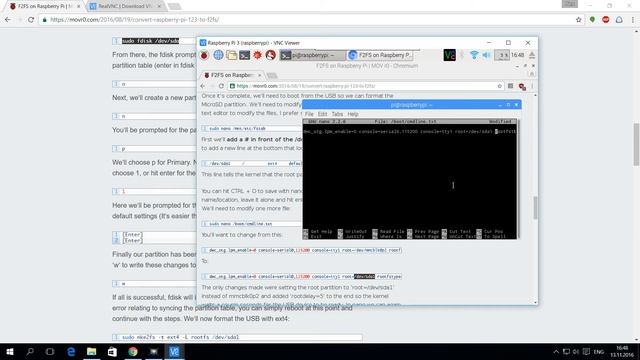The height and width of the screenshot is (360, 640).
Task: Open the Windows clock and date
Action: coord(622,351)
